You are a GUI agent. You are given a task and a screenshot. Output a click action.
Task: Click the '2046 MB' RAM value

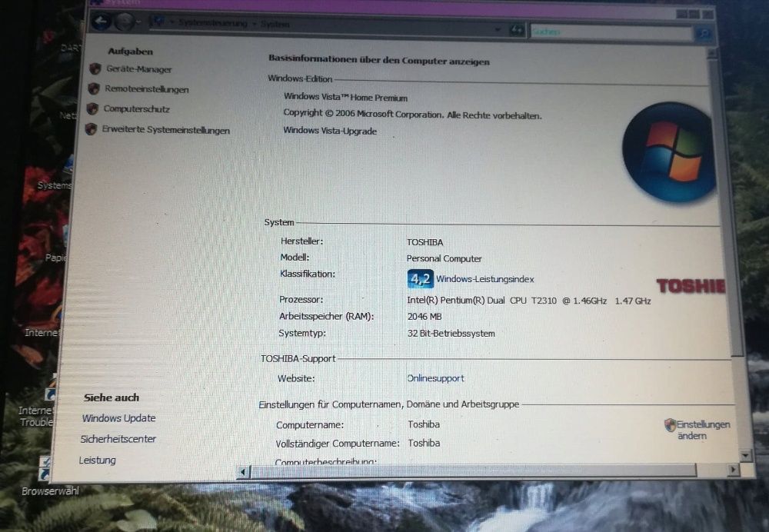tap(424, 317)
